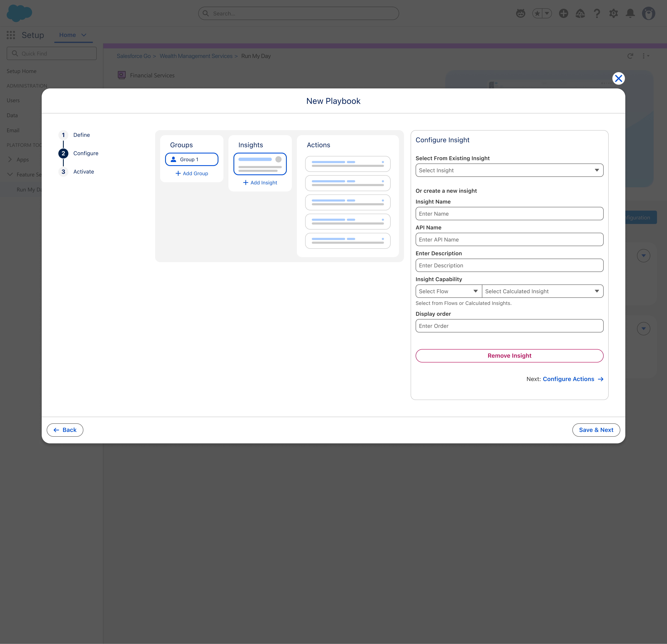Expand the lower collapsed section arrow behind dialog

point(643,328)
